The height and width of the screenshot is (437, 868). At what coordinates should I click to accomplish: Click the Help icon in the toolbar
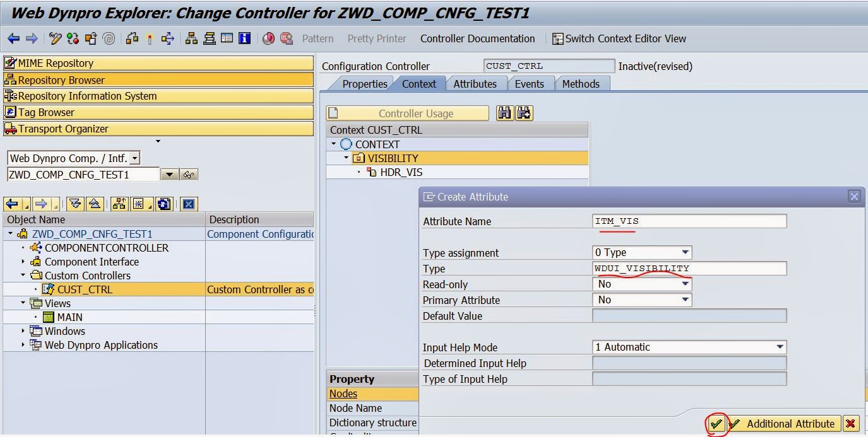coord(244,38)
